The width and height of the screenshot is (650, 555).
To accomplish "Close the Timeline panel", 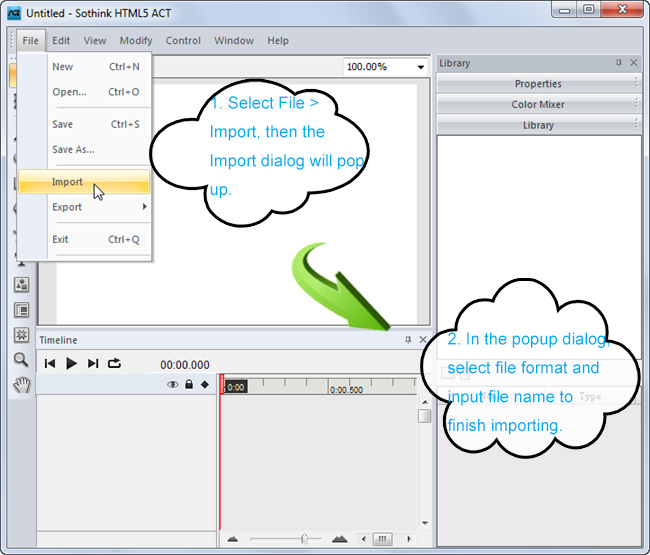I will click(x=423, y=339).
